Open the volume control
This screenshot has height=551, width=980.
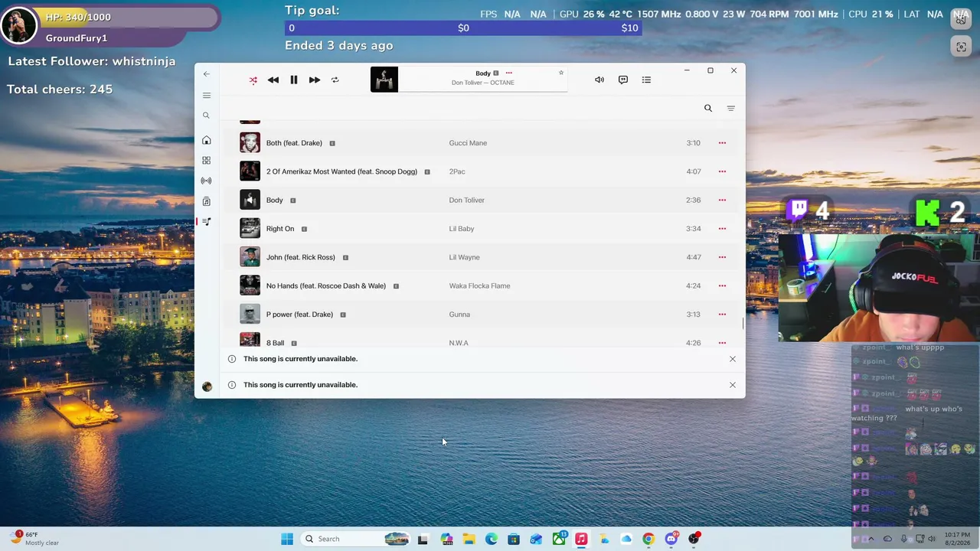599,80
